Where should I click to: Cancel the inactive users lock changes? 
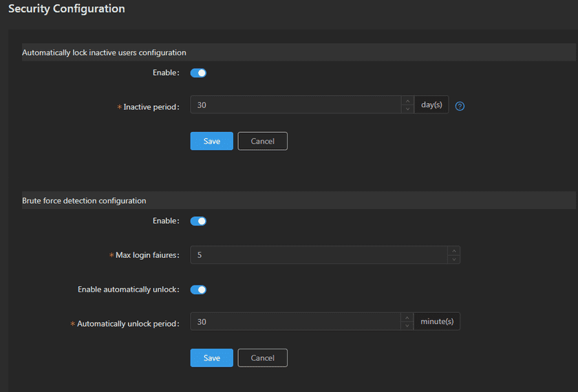click(x=262, y=141)
